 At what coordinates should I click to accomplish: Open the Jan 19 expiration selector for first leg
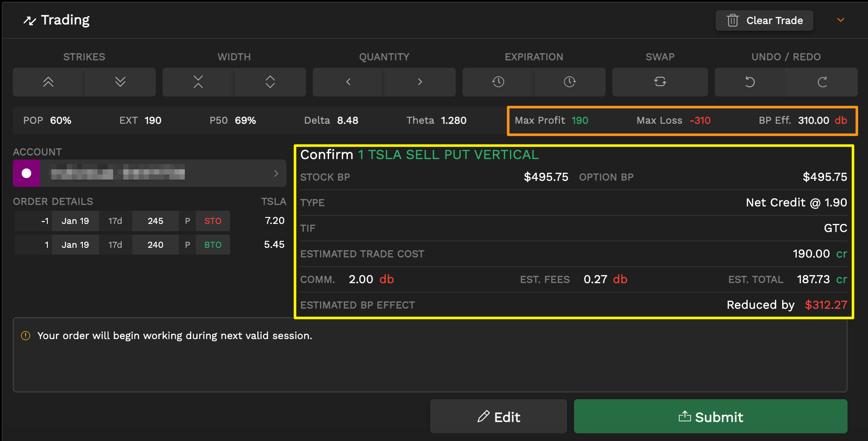click(x=75, y=221)
